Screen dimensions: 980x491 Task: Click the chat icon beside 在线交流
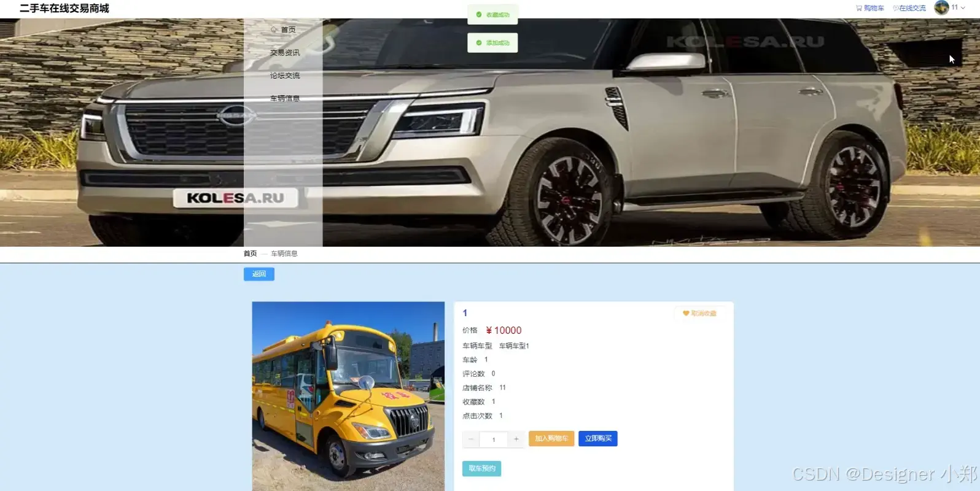click(896, 8)
